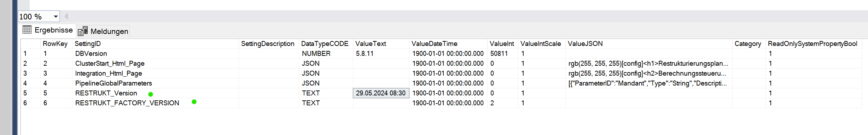This screenshot has width=868, height=135.
Task: Click the DBVersion cell
Action: (x=156, y=53)
